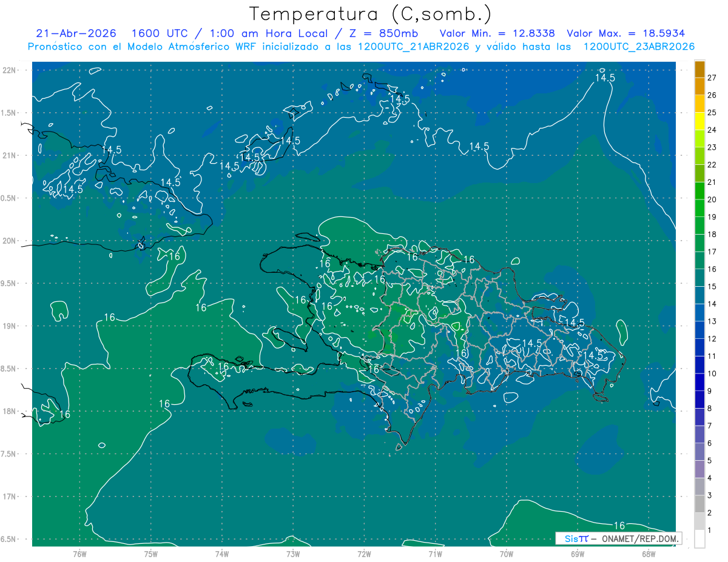Click the orange 27 degree color swatch
Viewport: 728px width, 562px height.
coord(699,70)
